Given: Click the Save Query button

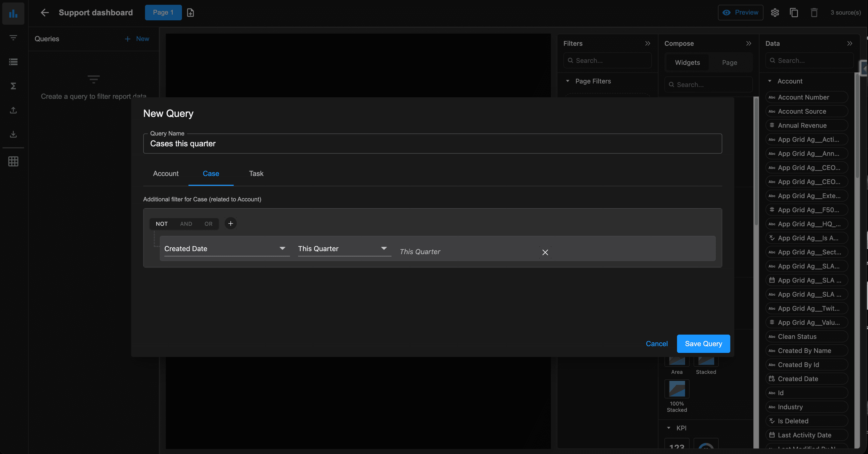Looking at the screenshot, I should [x=703, y=344].
